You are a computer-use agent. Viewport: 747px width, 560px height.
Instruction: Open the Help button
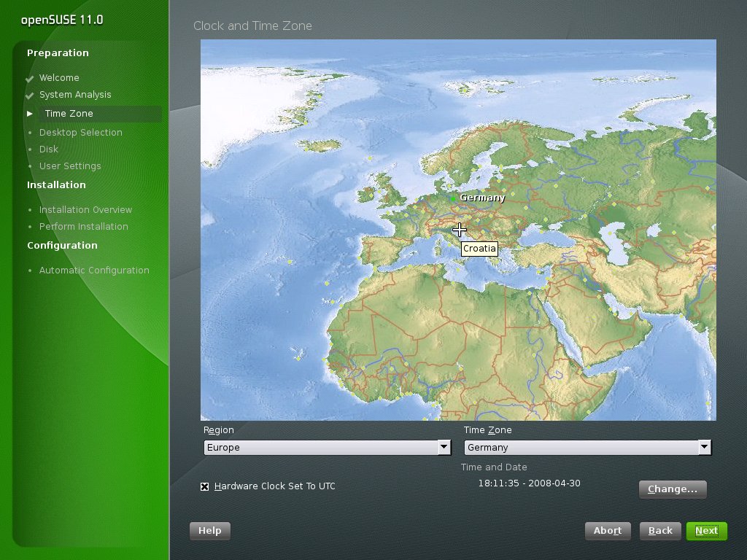[x=209, y=531]
